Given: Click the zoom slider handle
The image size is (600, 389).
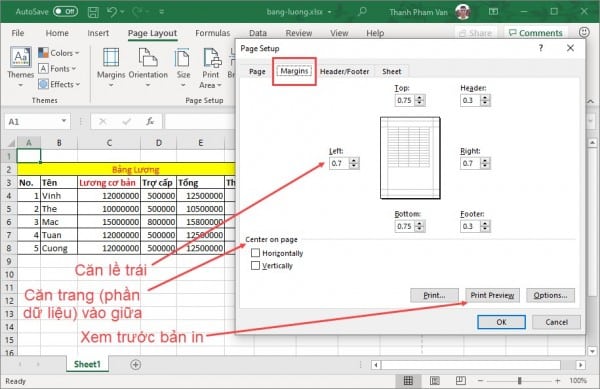Looking at the screenshot, I should point(519,381).
